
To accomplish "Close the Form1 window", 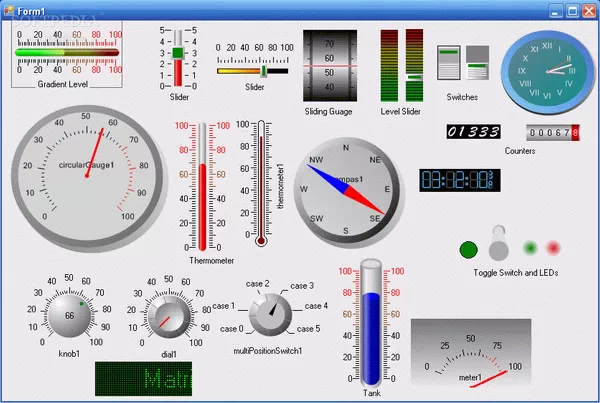I will [x=589, y=11].
